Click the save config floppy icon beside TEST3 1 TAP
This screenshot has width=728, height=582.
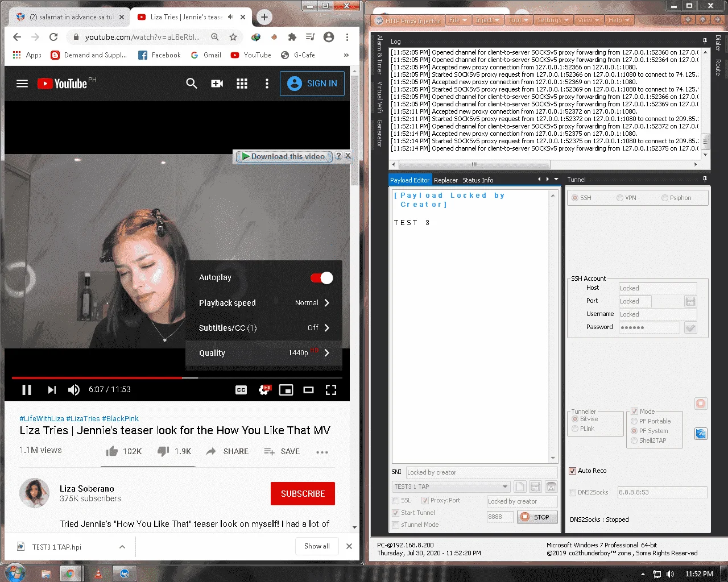(x=535, y=487)
